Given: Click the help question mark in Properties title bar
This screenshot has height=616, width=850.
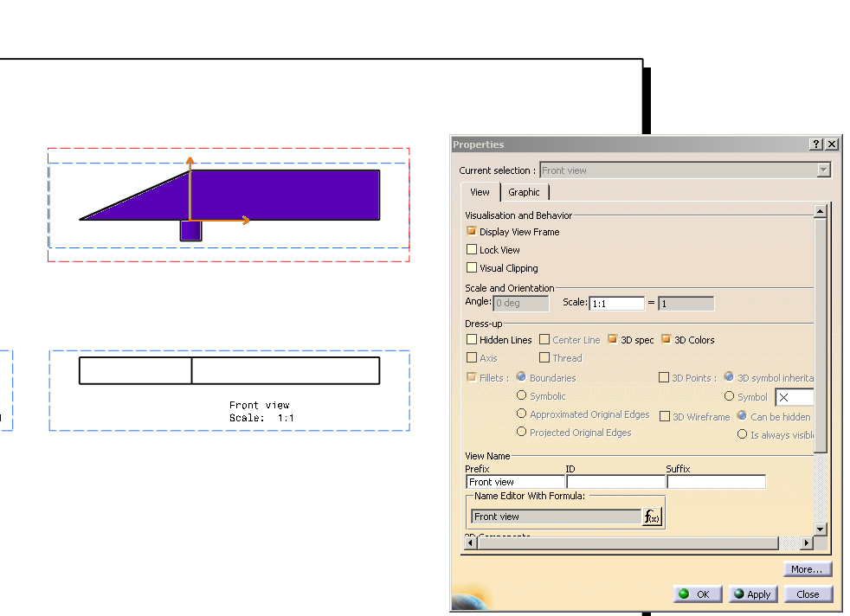Looking at the screenshot, I should pos(816,144).
